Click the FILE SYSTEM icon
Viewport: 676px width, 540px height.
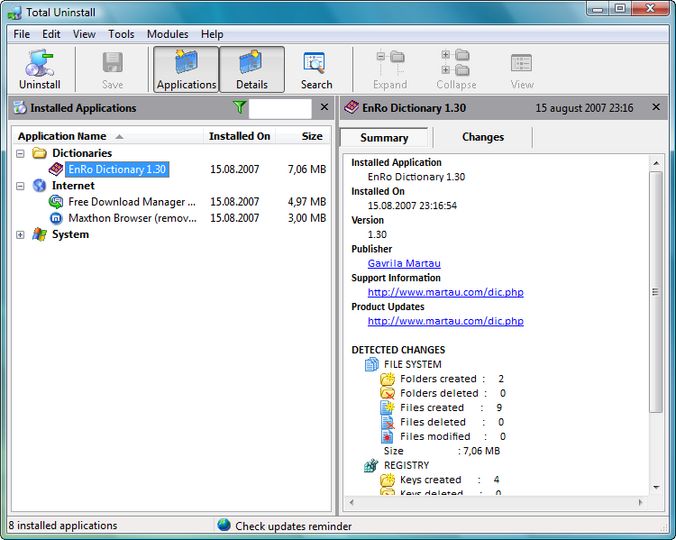pos(371,364)
